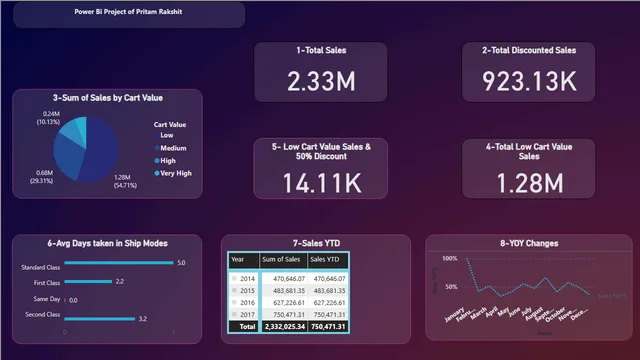Expand the 2014 row in Sales YTD table
This screenshot has height=360, width=640.
click(234, 278)
